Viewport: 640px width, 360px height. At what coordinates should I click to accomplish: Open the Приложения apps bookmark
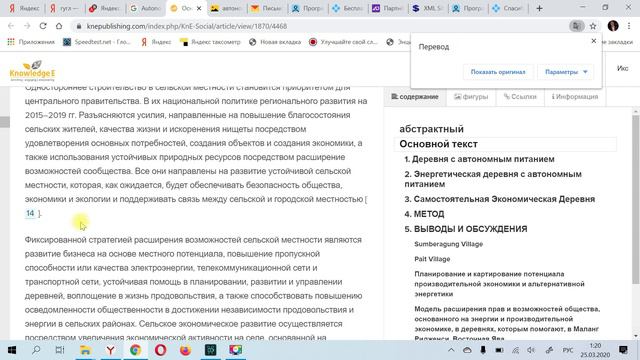(31, 42)
